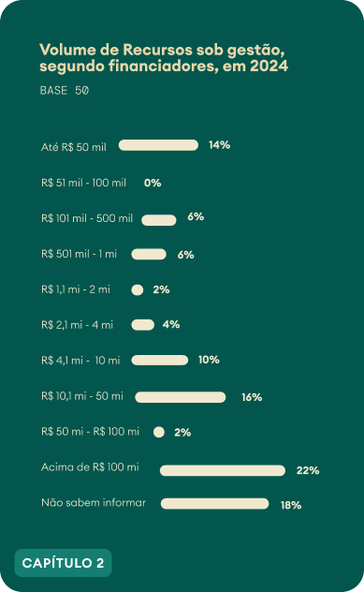Click the CAPÍTULO 2 badge
Screen dimensions: 364x592
point(63,563)
